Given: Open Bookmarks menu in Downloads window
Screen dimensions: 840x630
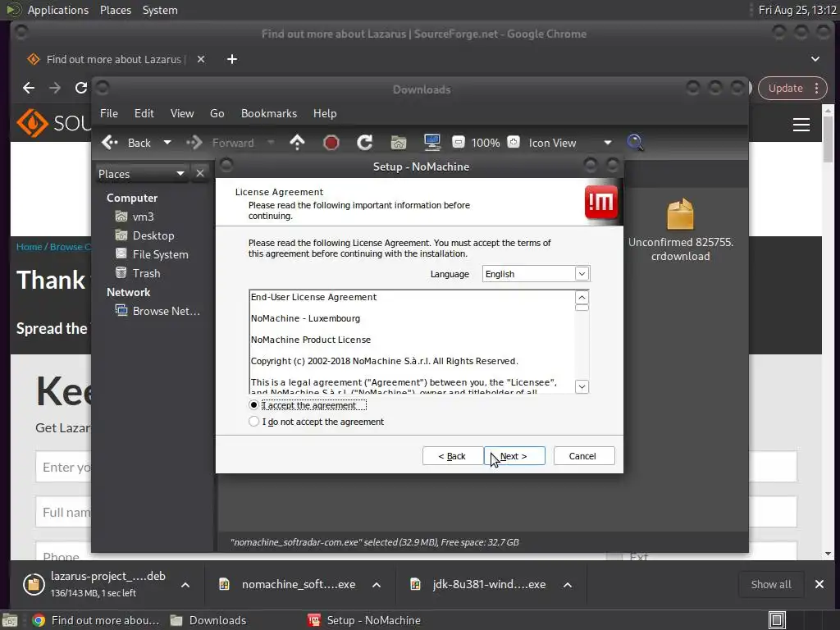Looking at the screenshot, I should pyautogui.click(x=269, y=113).
